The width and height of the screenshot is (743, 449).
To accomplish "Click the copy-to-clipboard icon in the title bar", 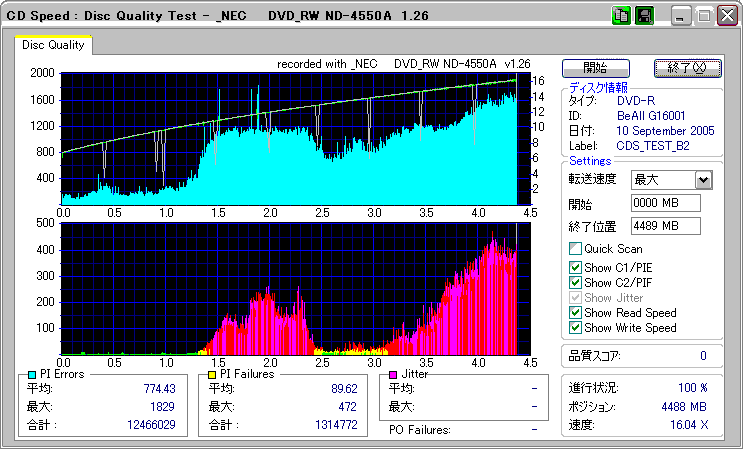I will click(622, 16).
